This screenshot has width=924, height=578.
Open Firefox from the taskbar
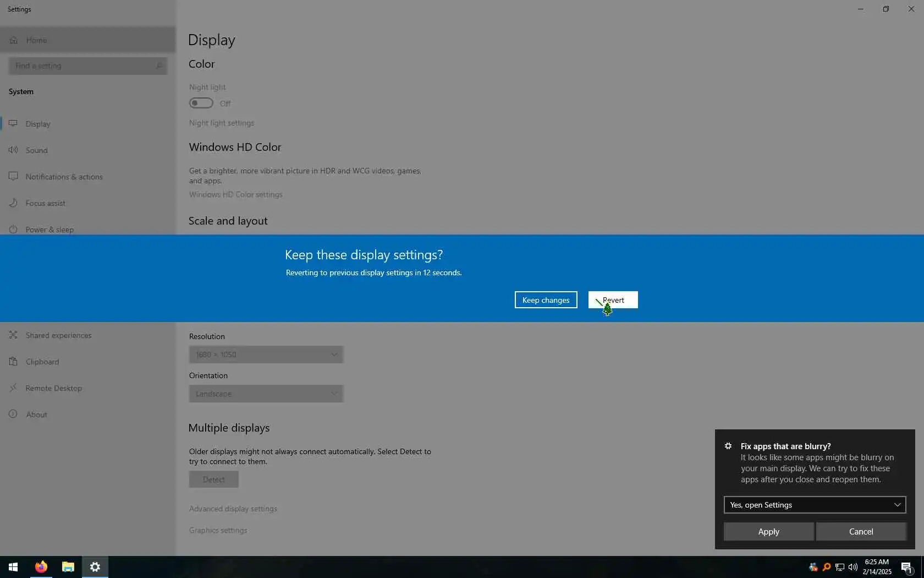coord(41,567)
